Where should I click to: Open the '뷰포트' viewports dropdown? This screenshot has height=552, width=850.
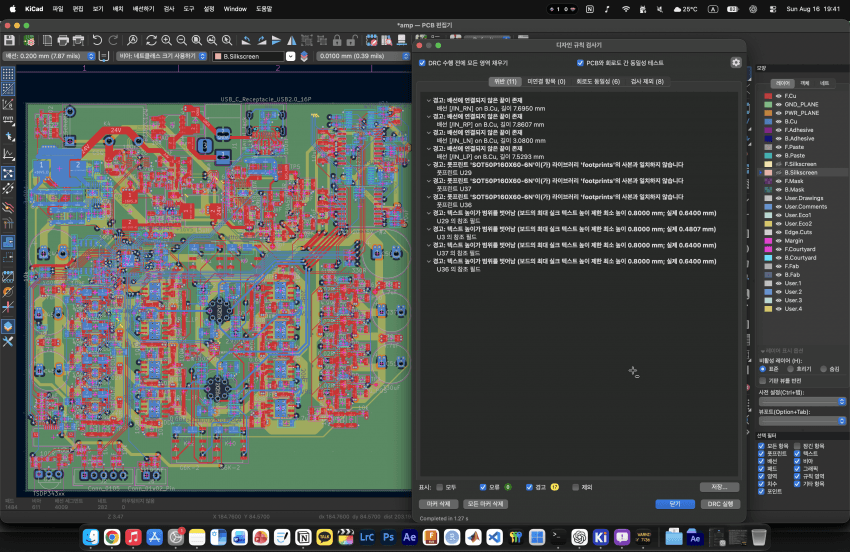point(802,421)
